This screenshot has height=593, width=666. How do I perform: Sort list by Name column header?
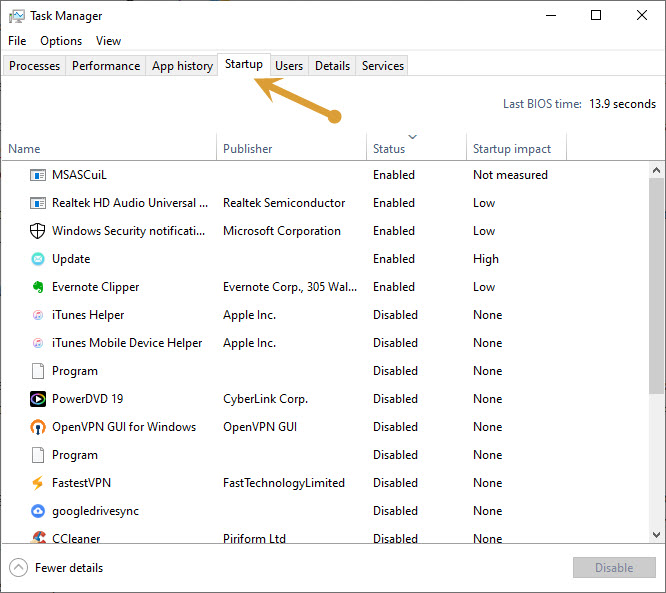tap(110, 147)
